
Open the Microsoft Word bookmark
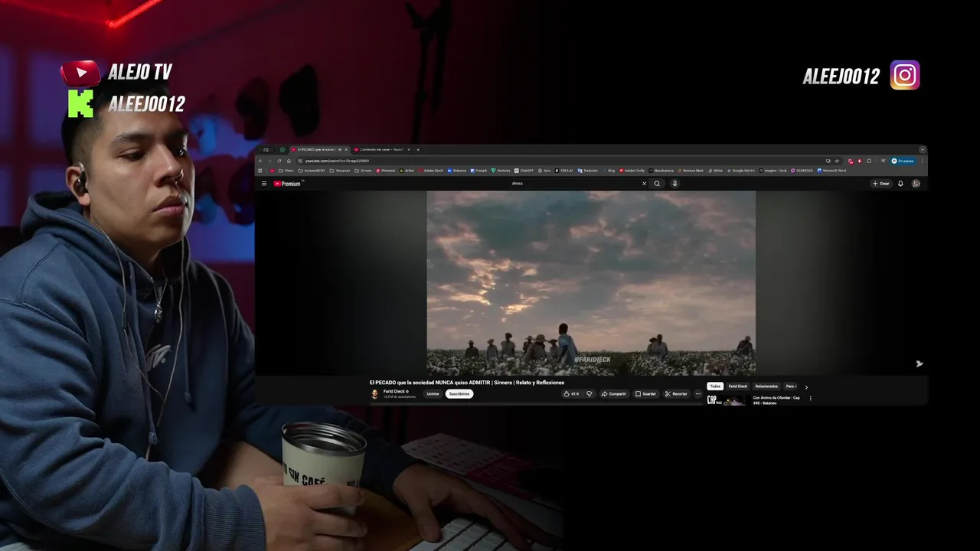832,171
